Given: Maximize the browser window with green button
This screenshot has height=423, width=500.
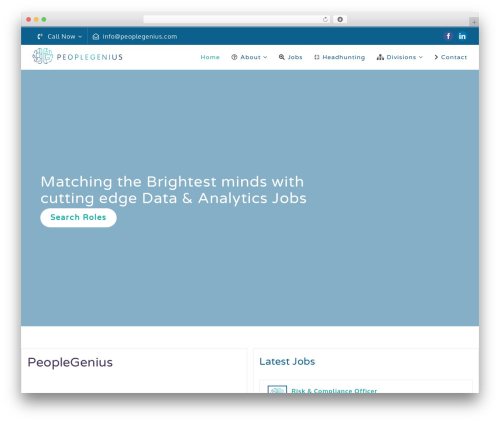Looking at the screenshot, I should click(44, 20).
